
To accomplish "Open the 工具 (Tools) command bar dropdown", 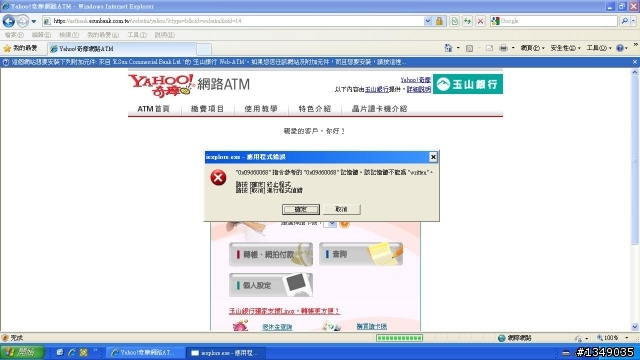I will pyautogui.click(x=599, y=48).
